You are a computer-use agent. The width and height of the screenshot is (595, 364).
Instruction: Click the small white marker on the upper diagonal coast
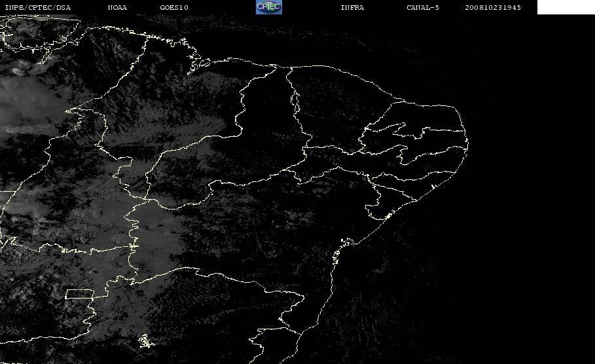pyautogui.click(x=433, y=187)
